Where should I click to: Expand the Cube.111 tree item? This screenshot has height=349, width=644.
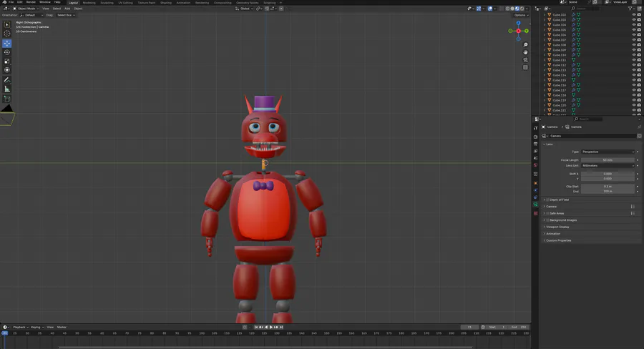pos(545,60)
